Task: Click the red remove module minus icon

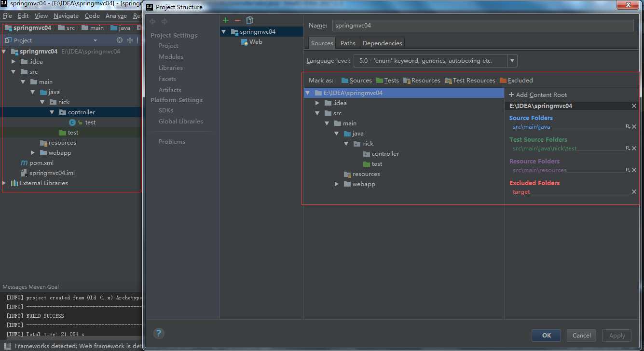Action: 237,20
